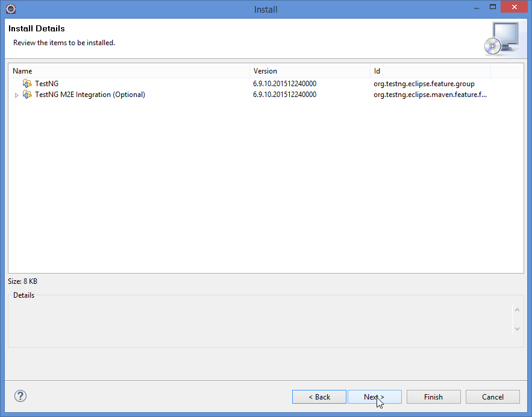Close the Install dialog window
Screen dimensions: 532x417
515,7
